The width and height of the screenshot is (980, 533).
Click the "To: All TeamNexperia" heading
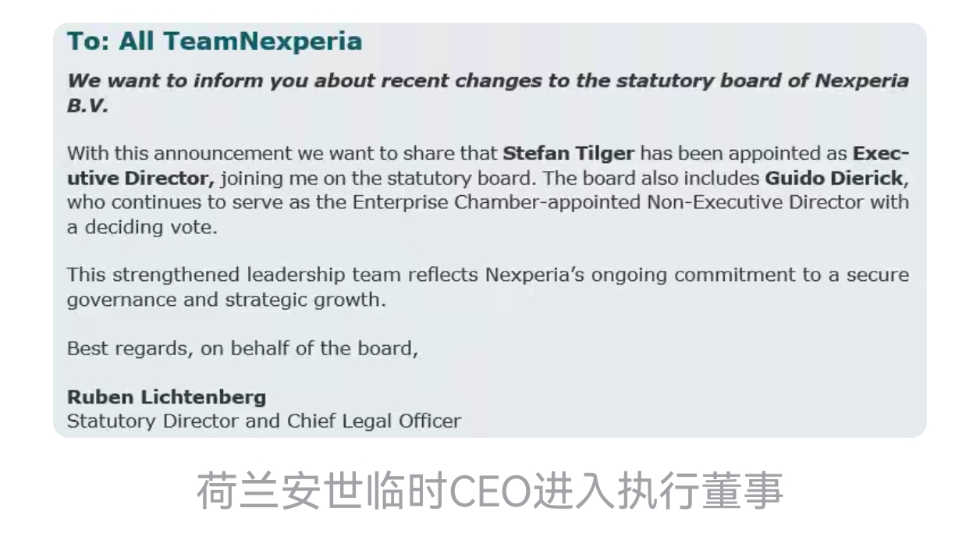point(215,41)
